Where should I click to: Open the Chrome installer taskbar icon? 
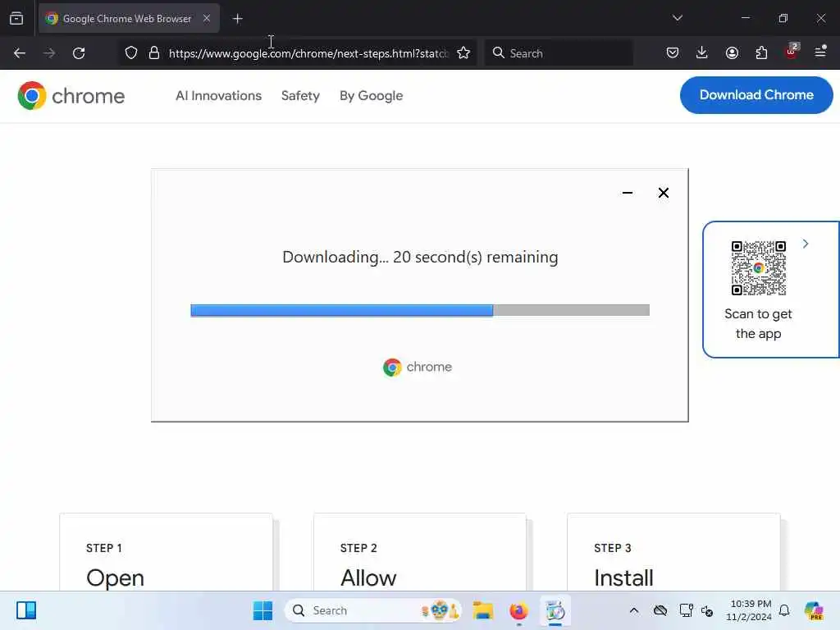click(555, 610)
